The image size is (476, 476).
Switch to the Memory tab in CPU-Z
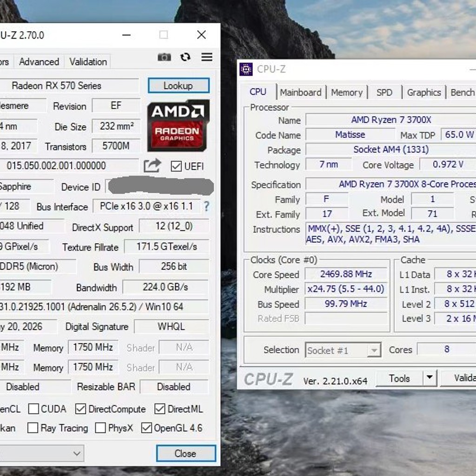click(347, 93)
